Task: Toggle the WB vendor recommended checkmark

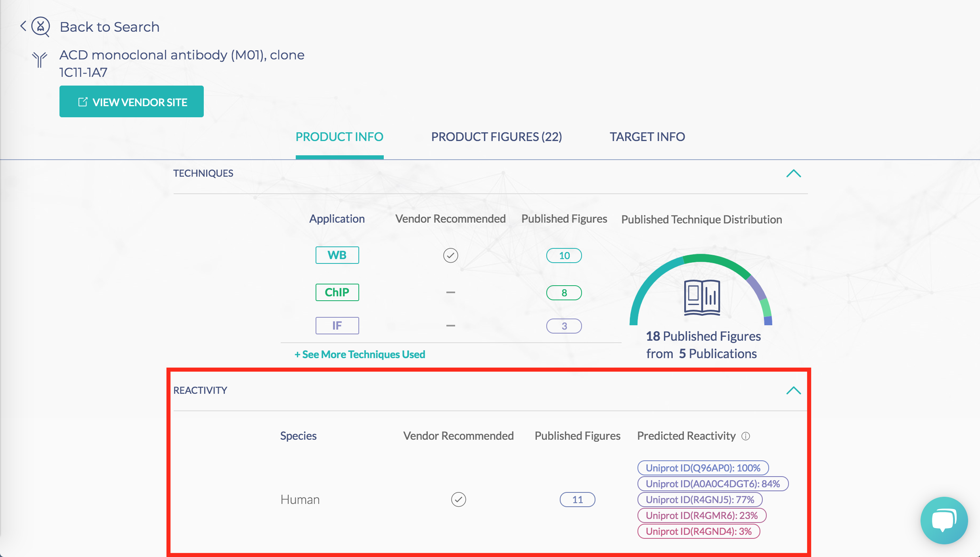Action: [450, 254]
